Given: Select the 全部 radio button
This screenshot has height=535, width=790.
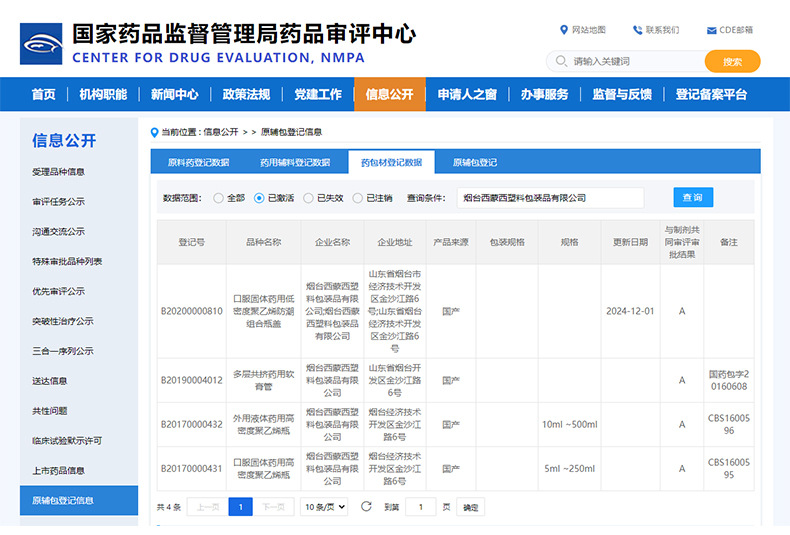Looking at the screenshot, I should (x=218, y=198).
